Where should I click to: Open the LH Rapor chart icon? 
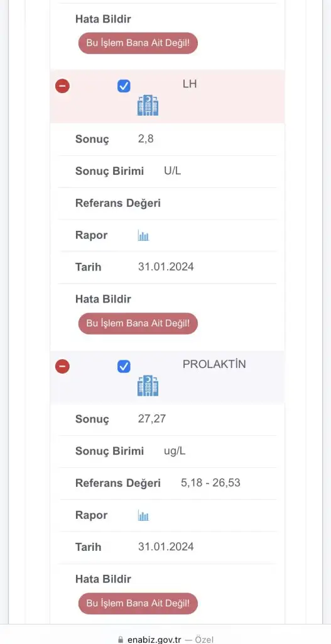(x=143, y=235)
